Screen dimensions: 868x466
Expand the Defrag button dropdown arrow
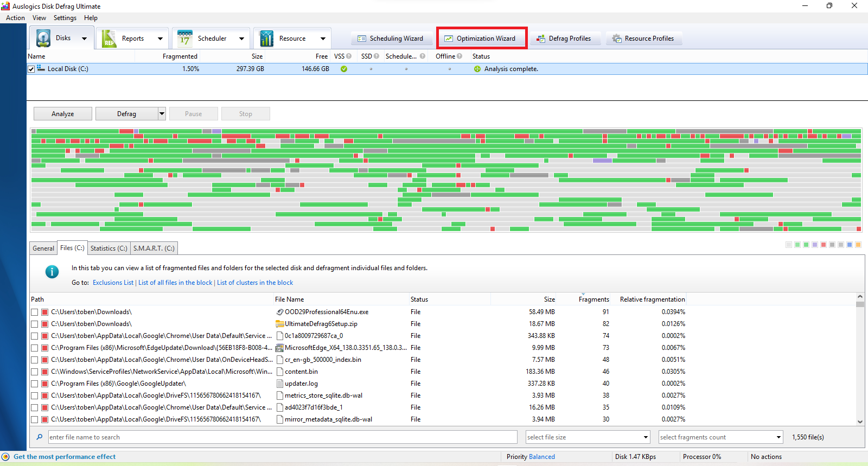pyautogui.click(x=162, y=114)
